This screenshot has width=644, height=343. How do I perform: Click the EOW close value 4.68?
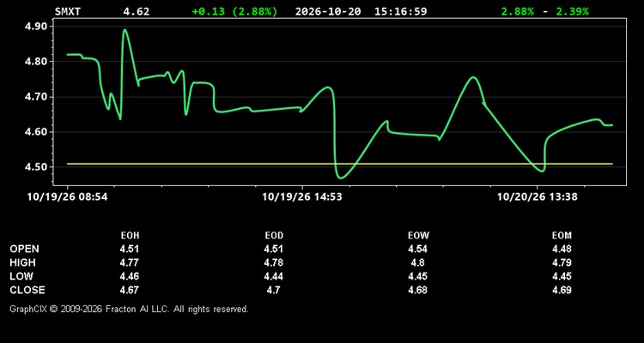417,290
